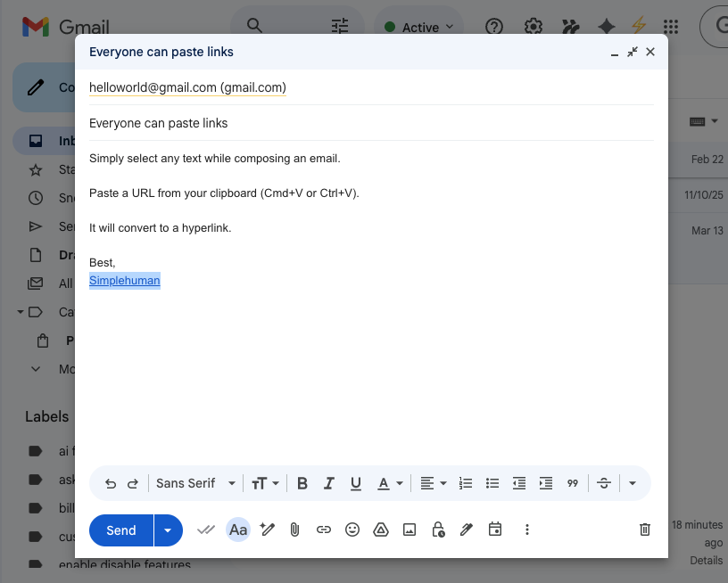Attach files using the paperclip icon
This screenshot has height=583, width=728.
pyautogui.click(x=294, y=530)
